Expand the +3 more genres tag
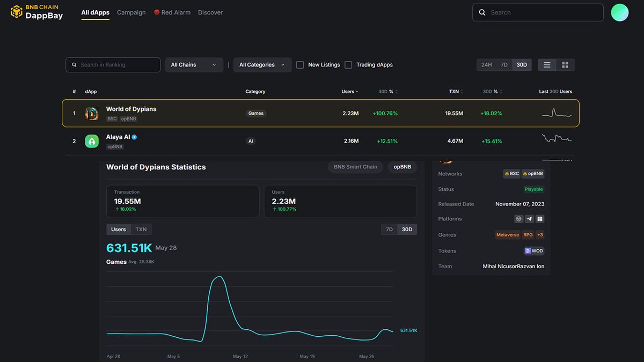The image size is (644, 362). point(540,235)
